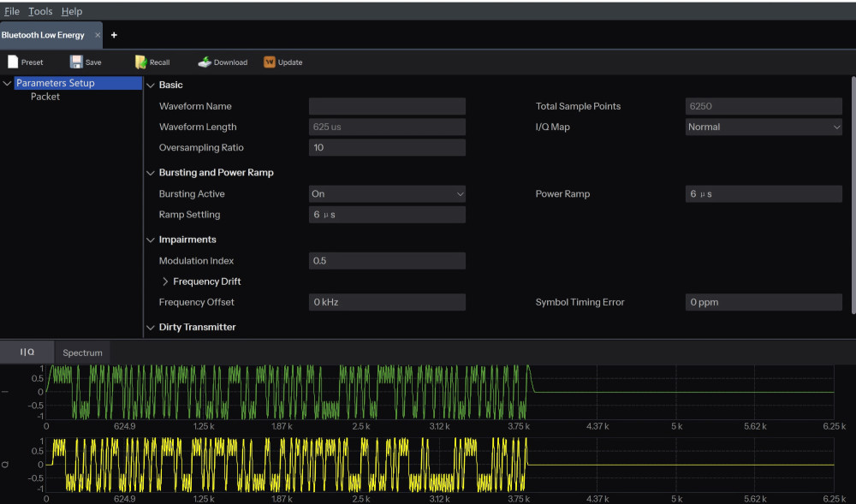Collapse the Parameters Setup tree
Image resolution: width=856 pixels, height=504 pixels.
(x=7, y=83)
